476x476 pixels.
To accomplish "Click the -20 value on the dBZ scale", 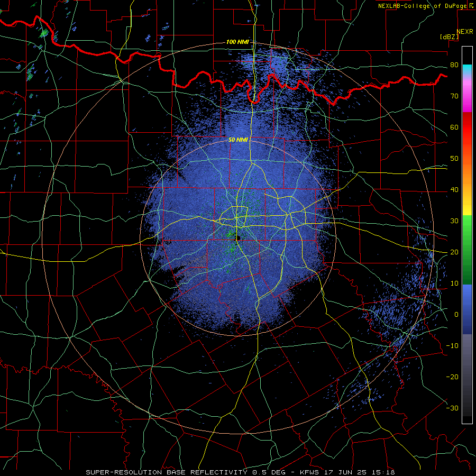I will click(x=452, y=377).
